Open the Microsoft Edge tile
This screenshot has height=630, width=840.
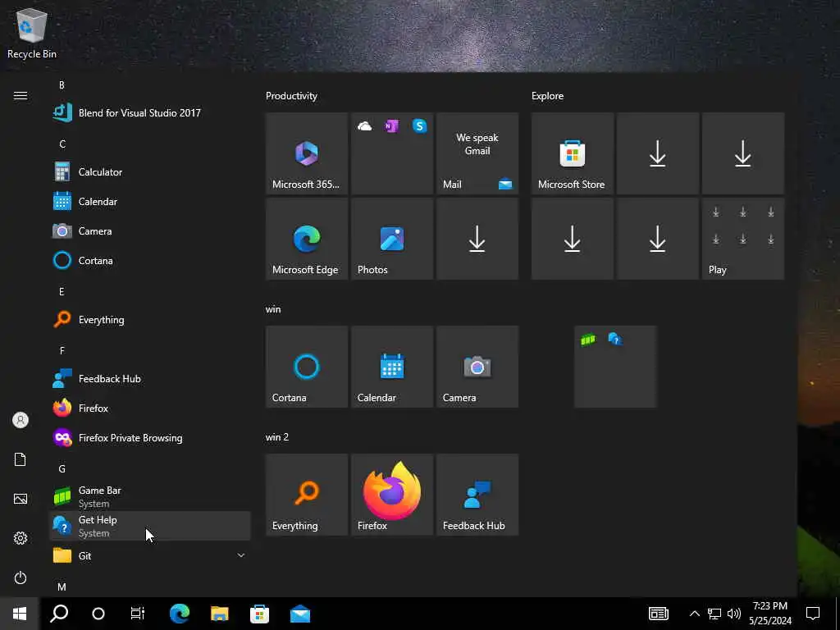pos(307,239)
